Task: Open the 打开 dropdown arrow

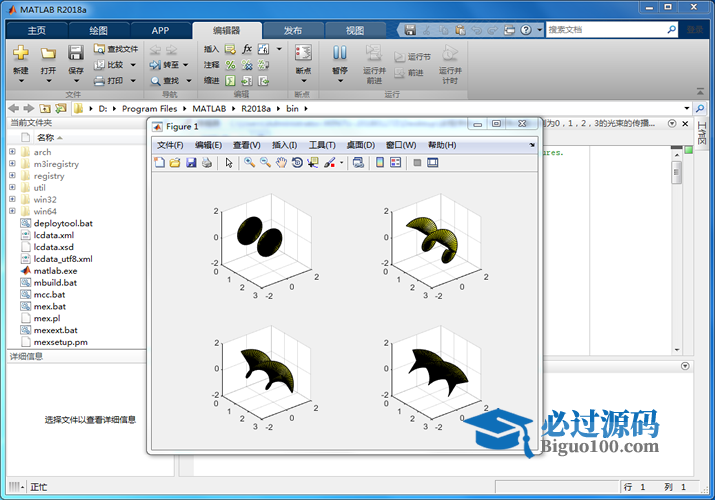Action: pos(48,81)
